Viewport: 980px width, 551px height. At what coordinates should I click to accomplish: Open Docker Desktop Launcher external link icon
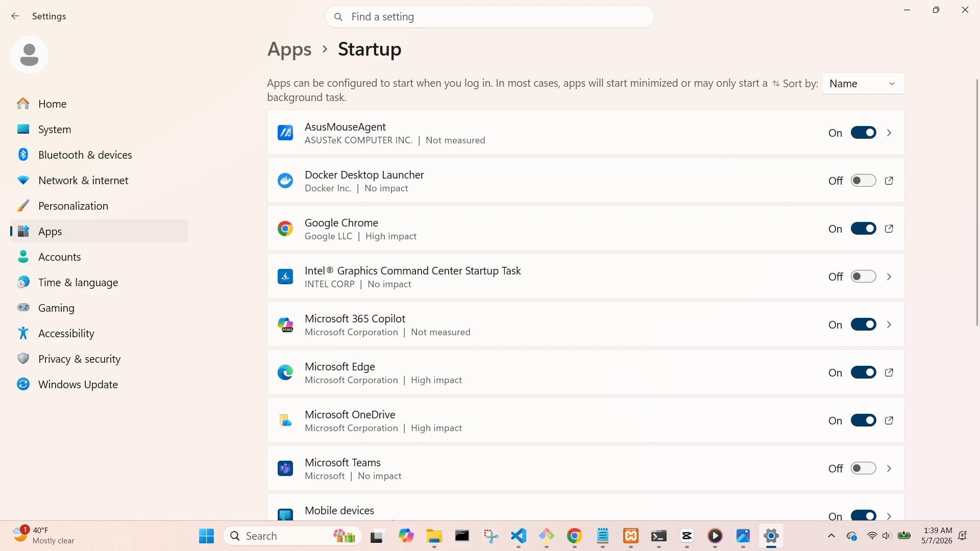point(889,181)
